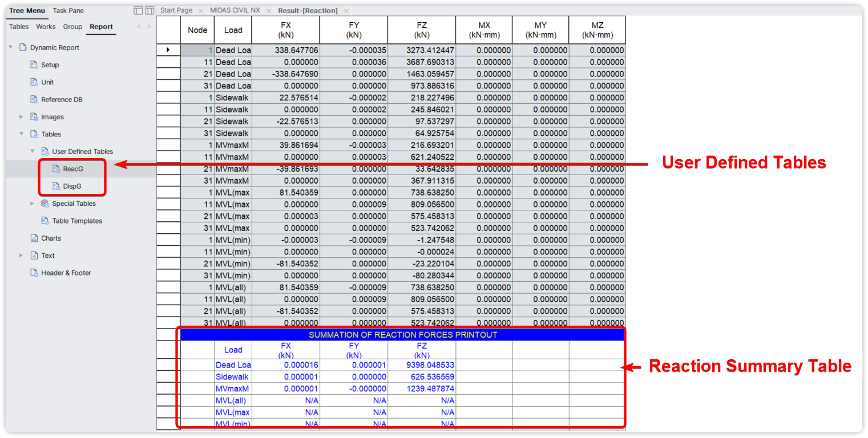Image resolution: width=868 pixels, height=438 pixels.
Task: Close the Start Page tab
Action: pyautogui.click(x=200, y=11)
